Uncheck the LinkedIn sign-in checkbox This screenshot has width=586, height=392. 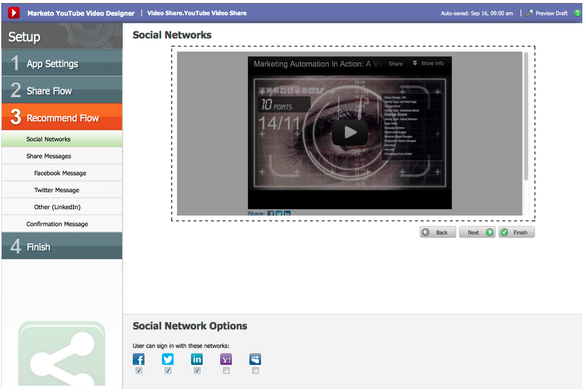click(197, 371)
